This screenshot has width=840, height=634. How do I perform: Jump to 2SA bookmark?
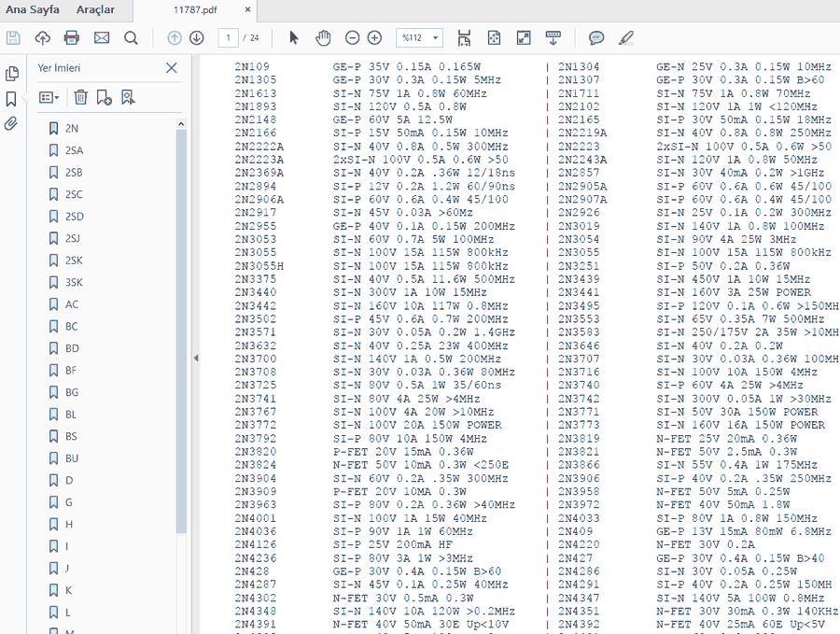point(74,150)
